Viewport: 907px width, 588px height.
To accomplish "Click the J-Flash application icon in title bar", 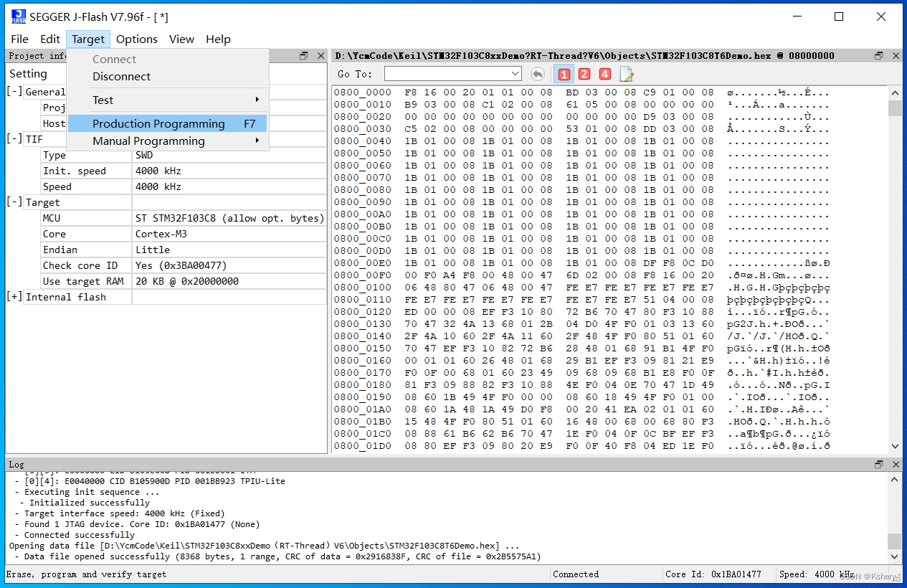I will tap(18, 16).
